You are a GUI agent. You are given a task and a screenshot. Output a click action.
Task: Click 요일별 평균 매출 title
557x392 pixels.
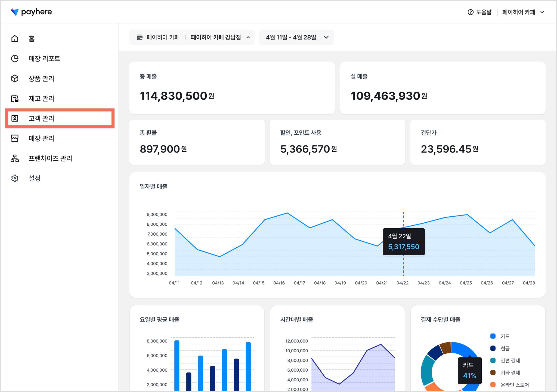[x=159, y=320]
